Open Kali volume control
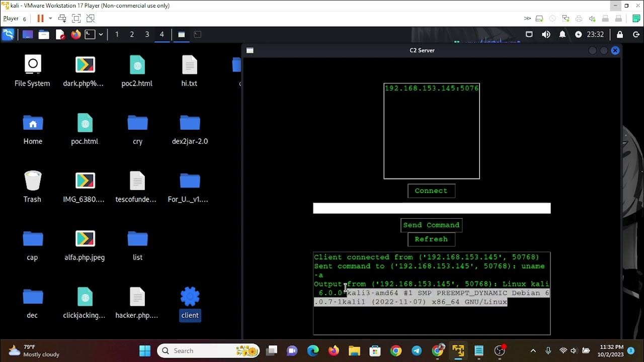This screenshot has width=644, height=362. (x=546, y=35)
